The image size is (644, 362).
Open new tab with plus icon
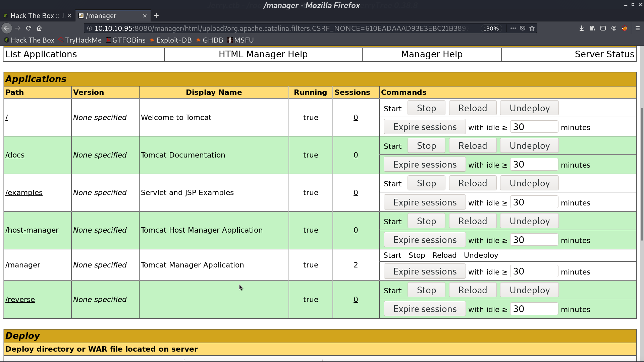[156, 16]
